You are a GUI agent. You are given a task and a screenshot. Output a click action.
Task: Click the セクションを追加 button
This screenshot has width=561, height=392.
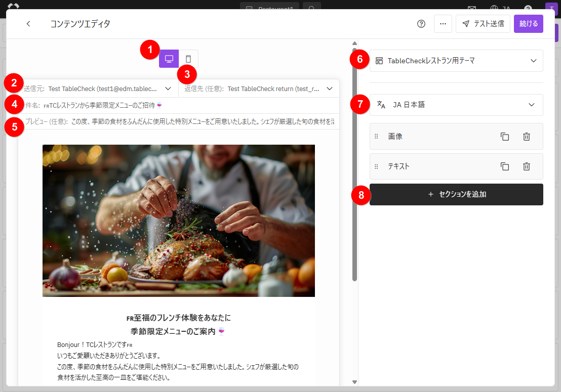(x=456, y=194)
